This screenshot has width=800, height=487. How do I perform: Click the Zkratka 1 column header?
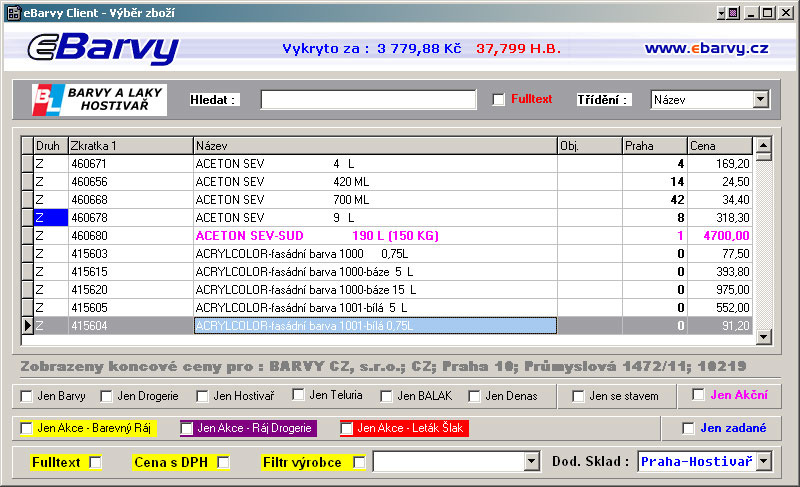pyautogui.click(x=129, y=145)
